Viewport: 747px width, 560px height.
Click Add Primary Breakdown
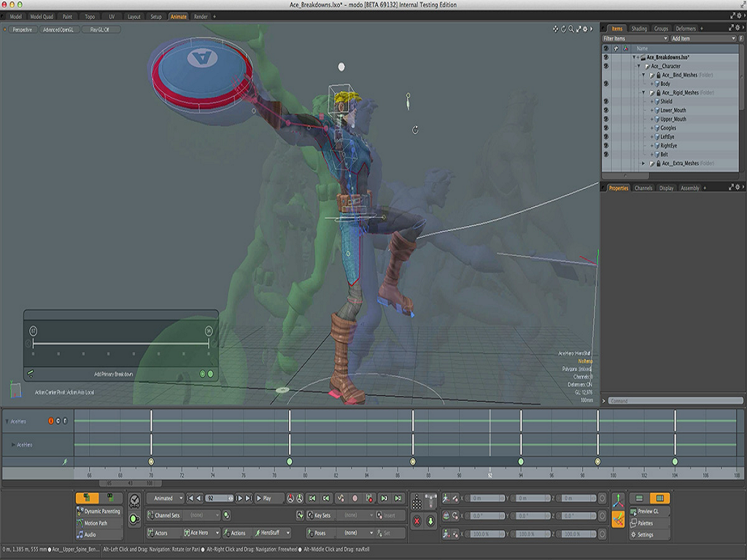114,374
